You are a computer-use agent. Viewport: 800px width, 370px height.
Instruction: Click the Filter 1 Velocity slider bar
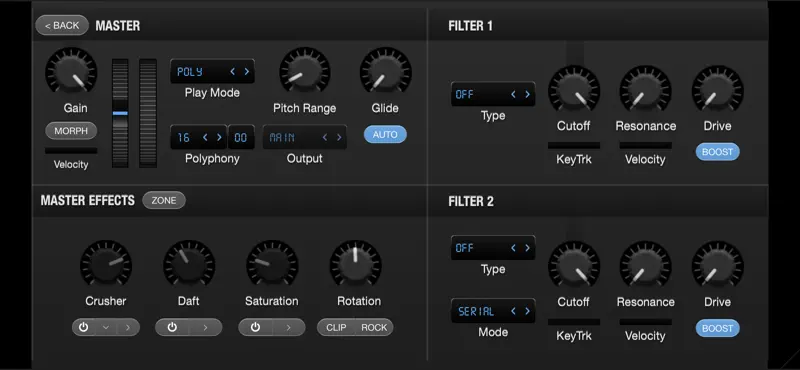click(x=645, y=145)
